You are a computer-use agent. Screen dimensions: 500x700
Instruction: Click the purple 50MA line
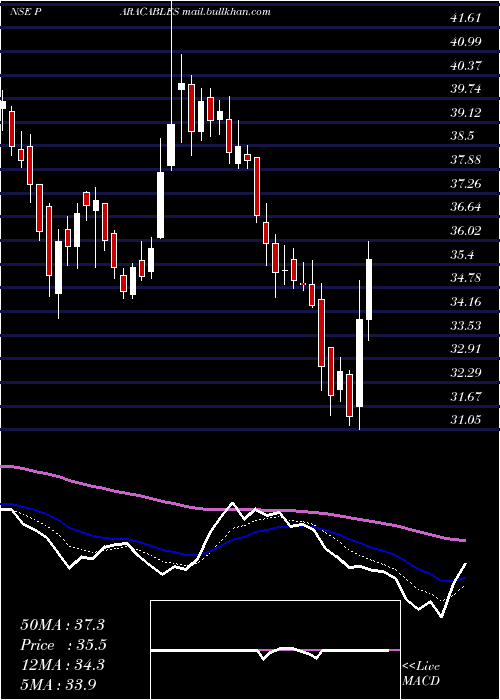(x=232, y=509)
